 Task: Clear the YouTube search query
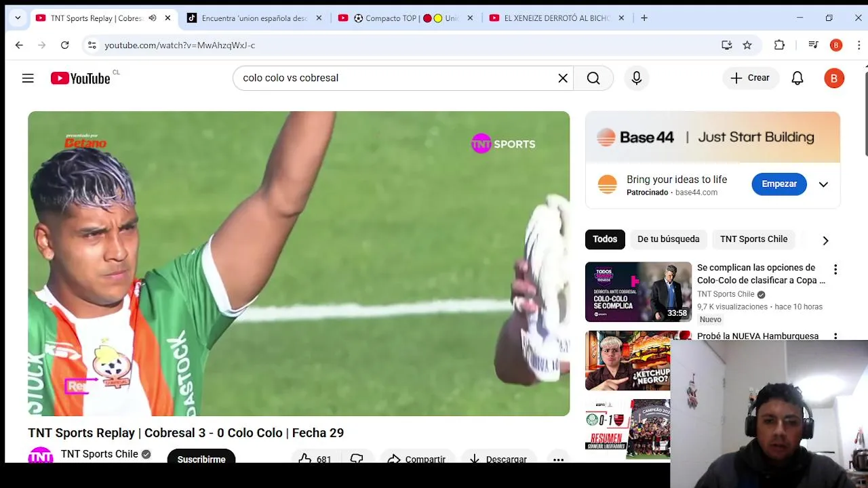[563, 78]
